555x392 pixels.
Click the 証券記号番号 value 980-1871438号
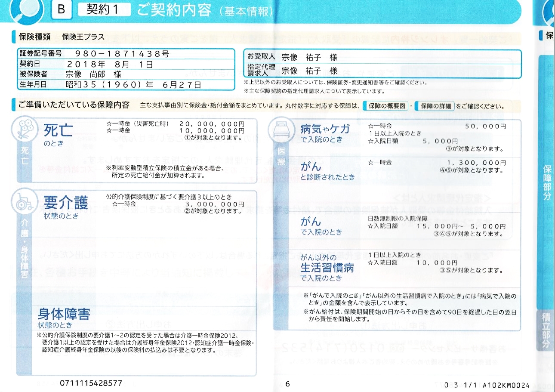coord(122,54)
